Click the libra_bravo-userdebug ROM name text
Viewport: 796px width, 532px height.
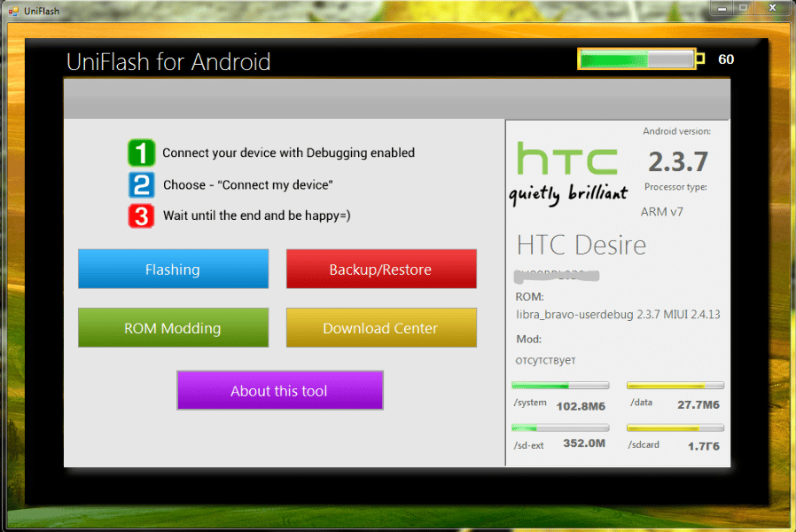point(618,315)
